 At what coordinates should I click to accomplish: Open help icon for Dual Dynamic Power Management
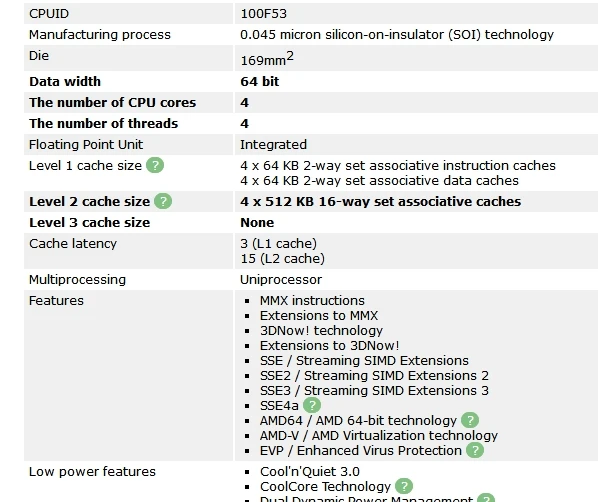(486, 498)
